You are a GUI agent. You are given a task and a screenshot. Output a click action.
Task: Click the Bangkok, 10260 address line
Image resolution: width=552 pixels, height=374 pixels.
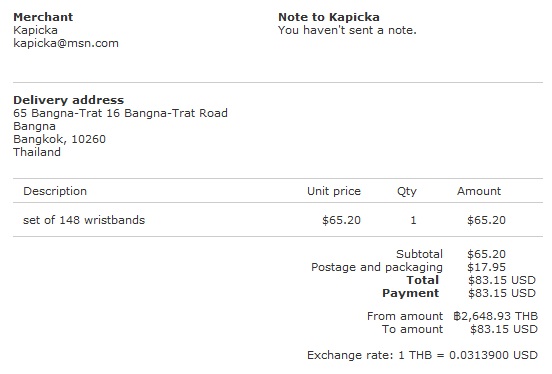tap(59, 139)
